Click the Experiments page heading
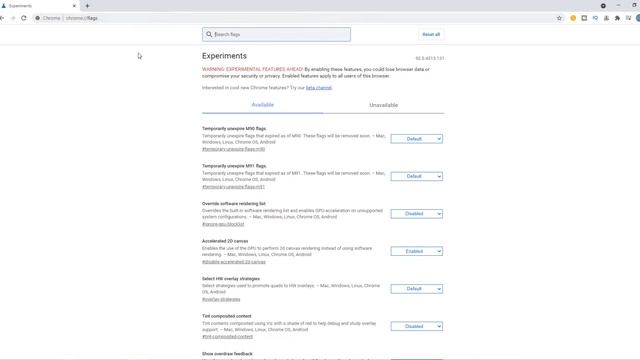Screen dimensions: 640x360 click(x=224, y=56)
